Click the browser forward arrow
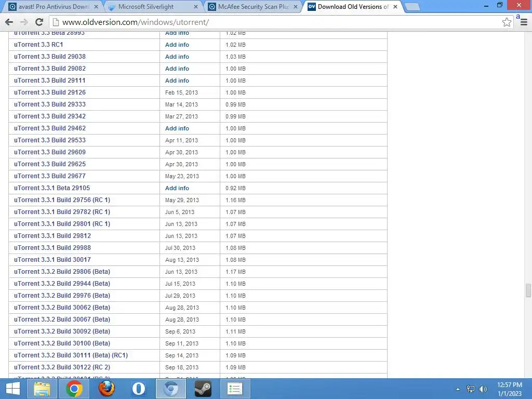Image resolution: width=532 pixels, height=399 pixels. 24,22
